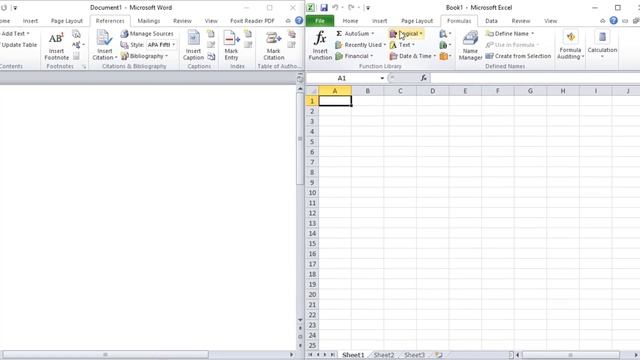This screenshot has height=360, width=640.
Task: Click Undo in Excel quick access toolbar
Action: click(335, 7)
